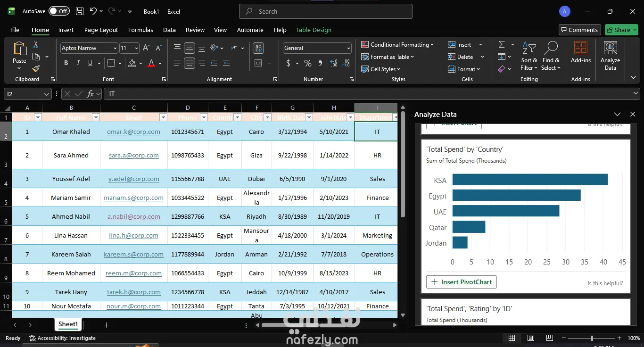Toggle Bold formatting
This screenshot has width=644, height=347.
pos(66,63)
